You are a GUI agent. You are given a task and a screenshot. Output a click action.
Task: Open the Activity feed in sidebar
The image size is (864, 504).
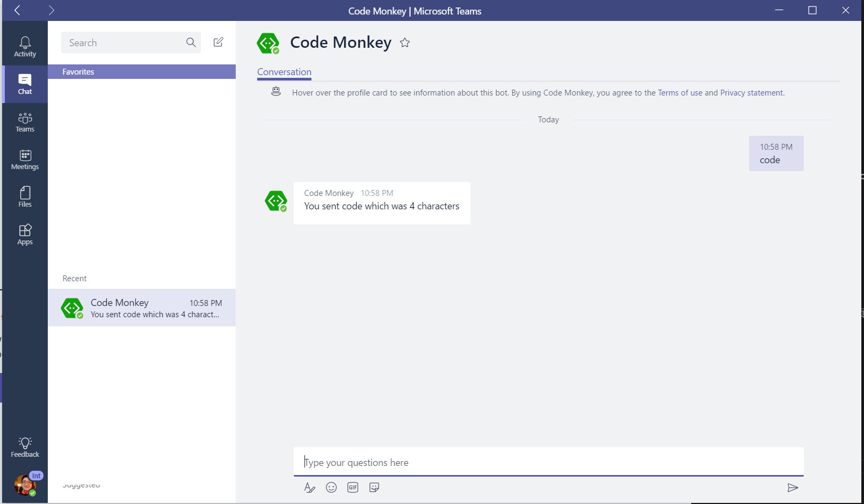point(25,47)
